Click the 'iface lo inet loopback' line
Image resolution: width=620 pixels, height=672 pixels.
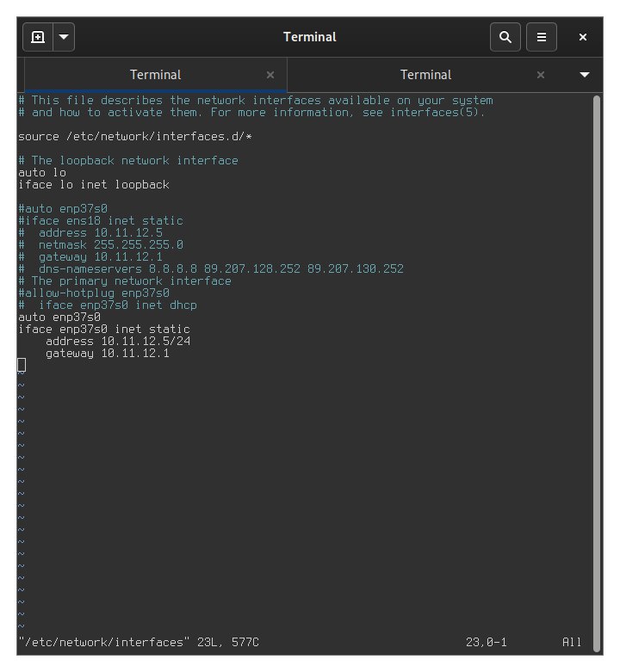(x=94, y=185)
